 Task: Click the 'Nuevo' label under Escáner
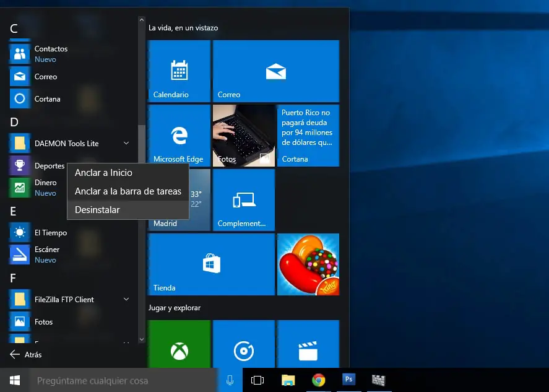point(45,260)
